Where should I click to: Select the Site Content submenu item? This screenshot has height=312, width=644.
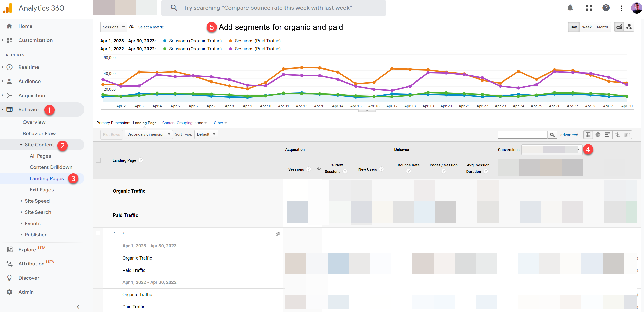click(40, 144)
